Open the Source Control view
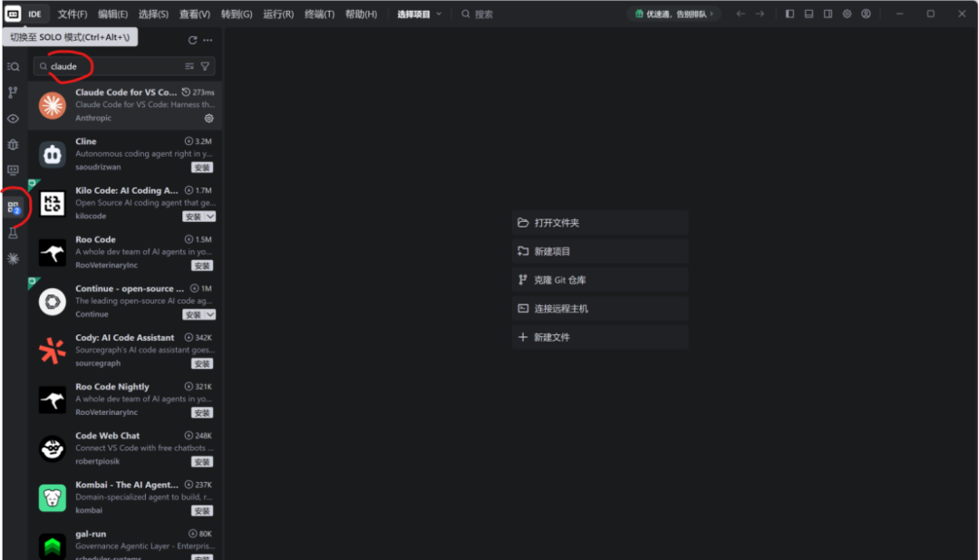Viewport: 979px width, 560px height. point(13,92)
